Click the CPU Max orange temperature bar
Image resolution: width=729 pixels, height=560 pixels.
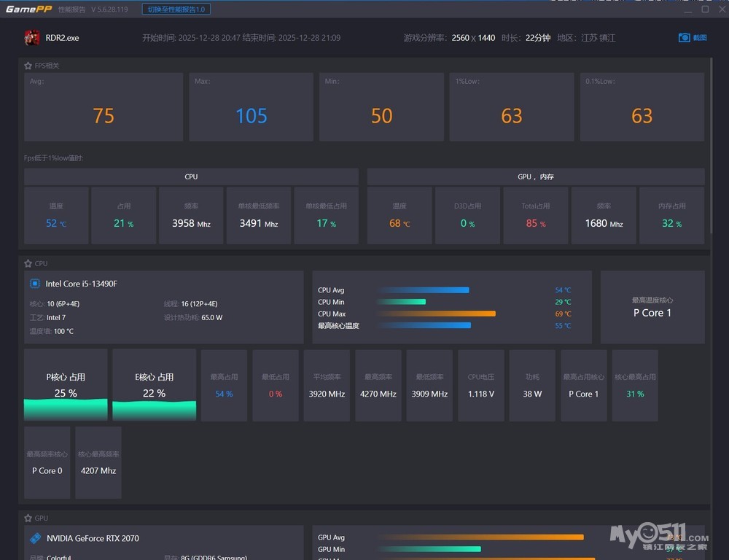pyautogui.click(x=437, y=314)
